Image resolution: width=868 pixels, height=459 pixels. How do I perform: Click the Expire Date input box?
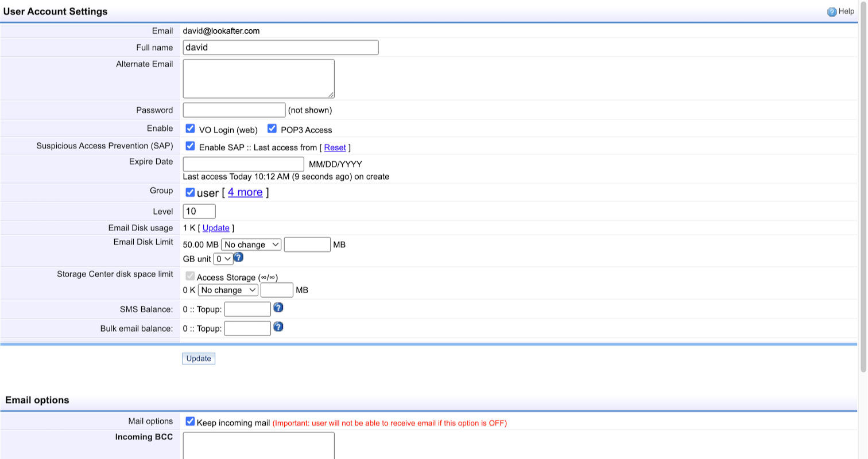[x=243, y=164]
